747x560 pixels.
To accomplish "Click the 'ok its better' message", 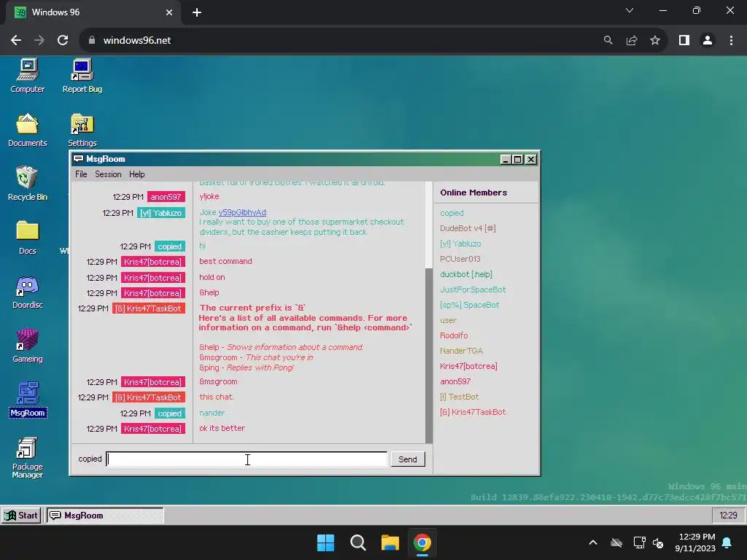I will (222, 428).
